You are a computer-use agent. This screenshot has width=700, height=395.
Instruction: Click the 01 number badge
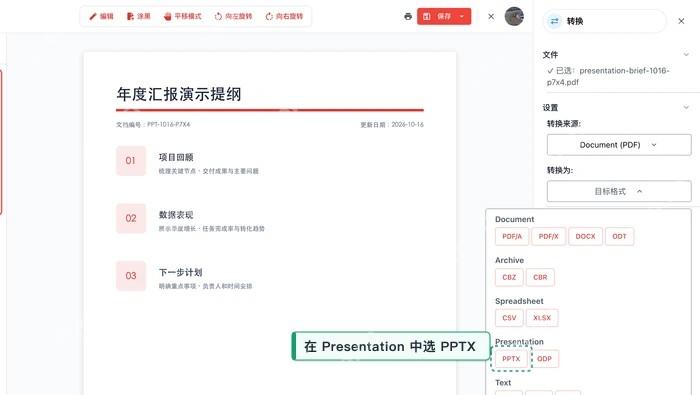pyautogui.click(x=130, y=161)
